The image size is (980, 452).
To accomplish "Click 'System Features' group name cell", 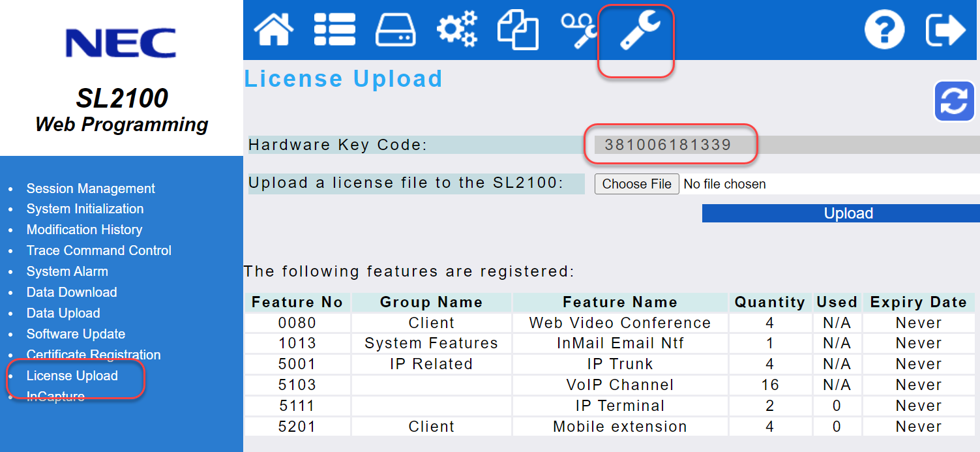I will pyautogui.click(x=432, y=343).
